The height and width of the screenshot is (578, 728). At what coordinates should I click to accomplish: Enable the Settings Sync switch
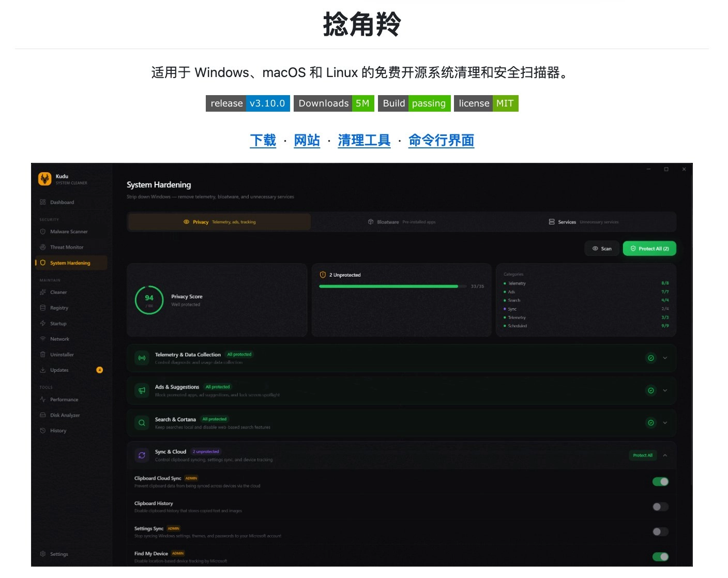(660, 531)
